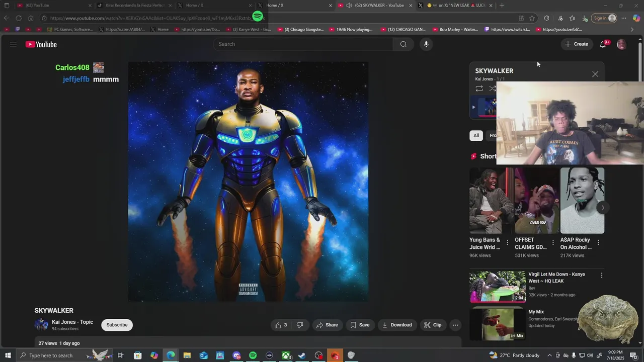Switch to the 'NEW LEAK' X tab

455,5
